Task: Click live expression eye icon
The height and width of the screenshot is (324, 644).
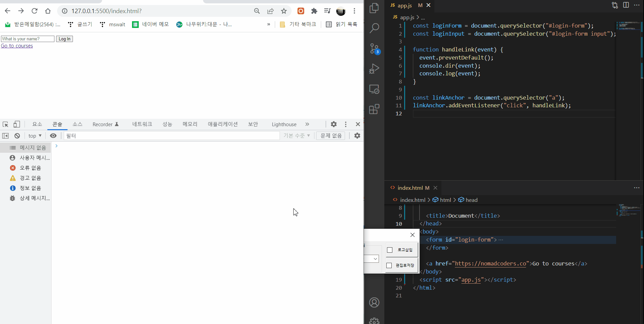Action: [53, 136]
